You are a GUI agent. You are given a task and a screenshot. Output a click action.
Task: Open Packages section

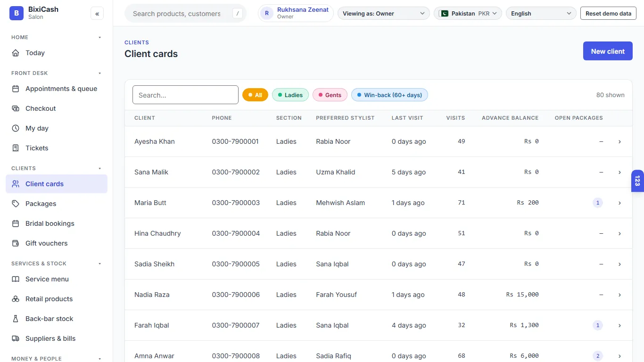coord(57,204)
